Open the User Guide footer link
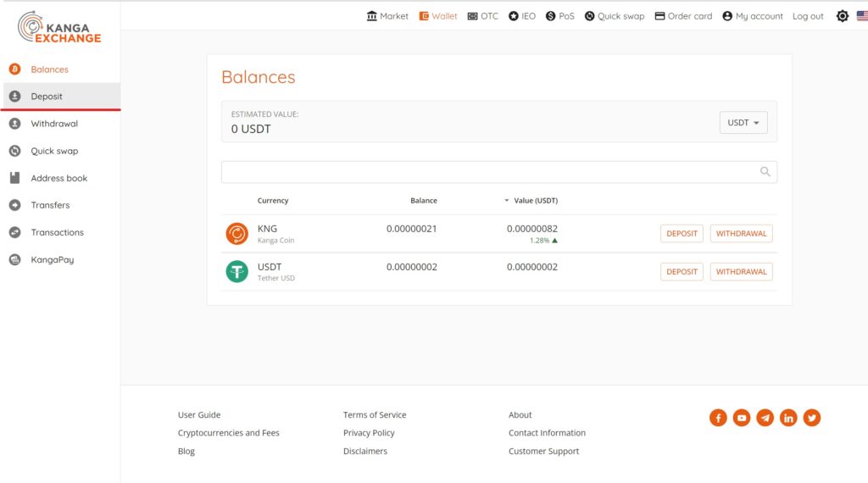 198,414
